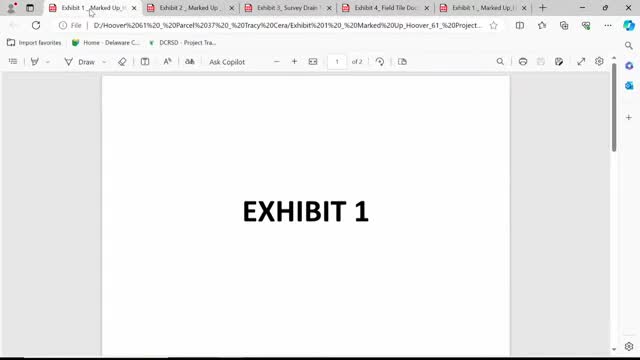
Task: Zoom out with the minus button
Action: click(x=277, y=62)
